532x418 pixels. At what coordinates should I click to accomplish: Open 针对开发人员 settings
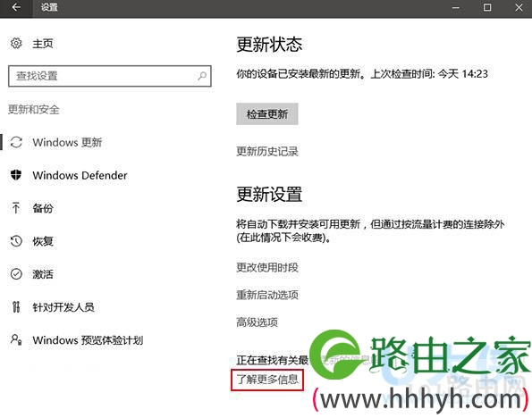coord(63,307)
